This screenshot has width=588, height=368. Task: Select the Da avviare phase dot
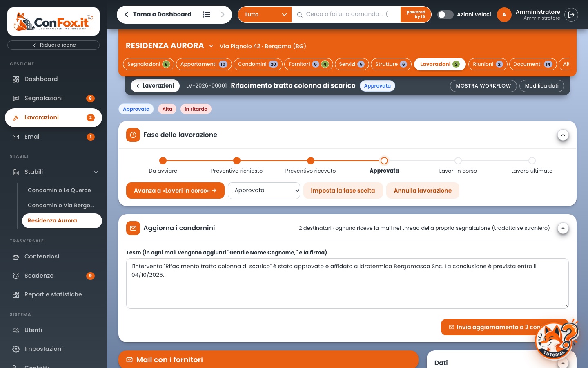(x=163, y=161)
